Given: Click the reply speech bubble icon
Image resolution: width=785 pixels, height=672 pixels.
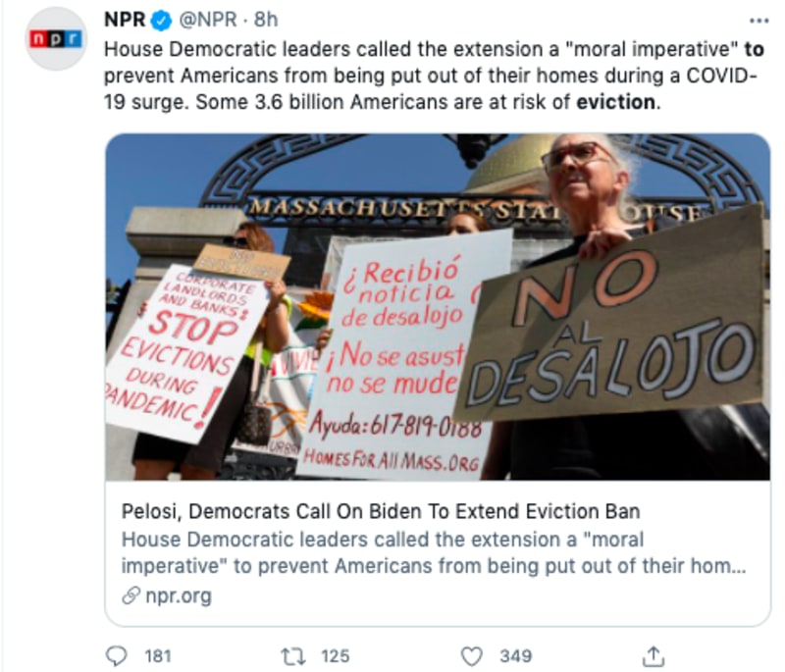Looking at the screenshot, I should 116,655.
